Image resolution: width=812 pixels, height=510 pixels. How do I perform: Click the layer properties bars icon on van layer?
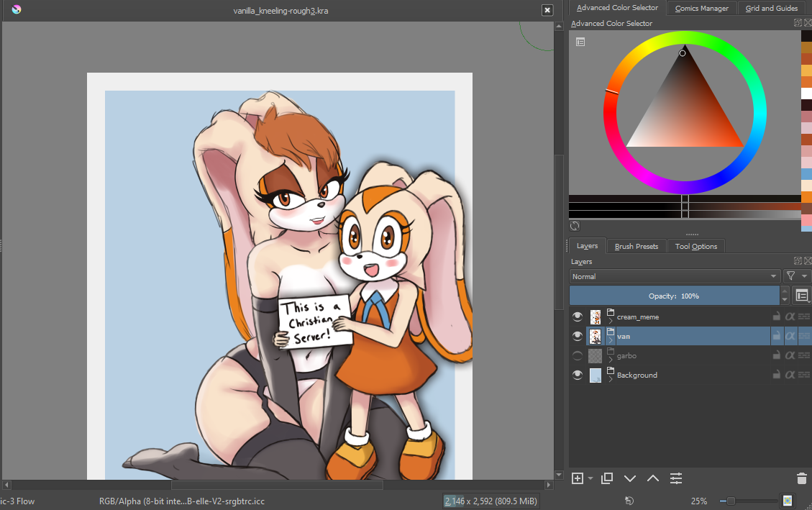point(804,336)
